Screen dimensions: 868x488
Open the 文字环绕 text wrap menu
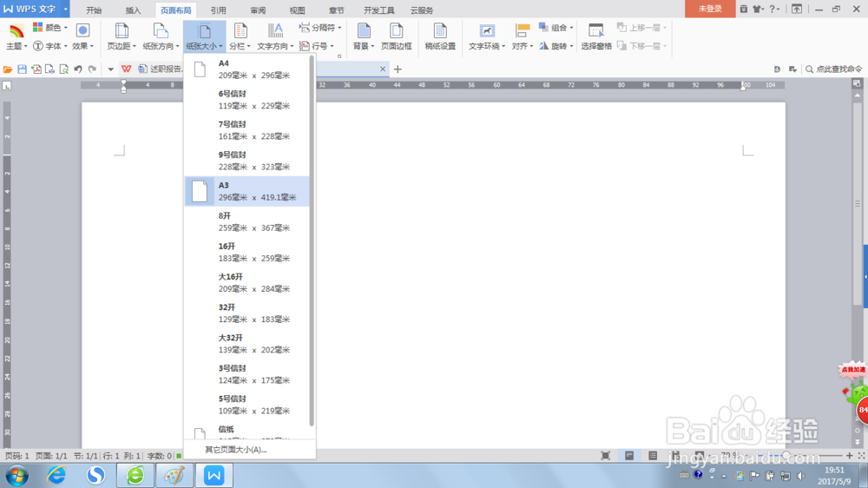[x=487, y=37]
